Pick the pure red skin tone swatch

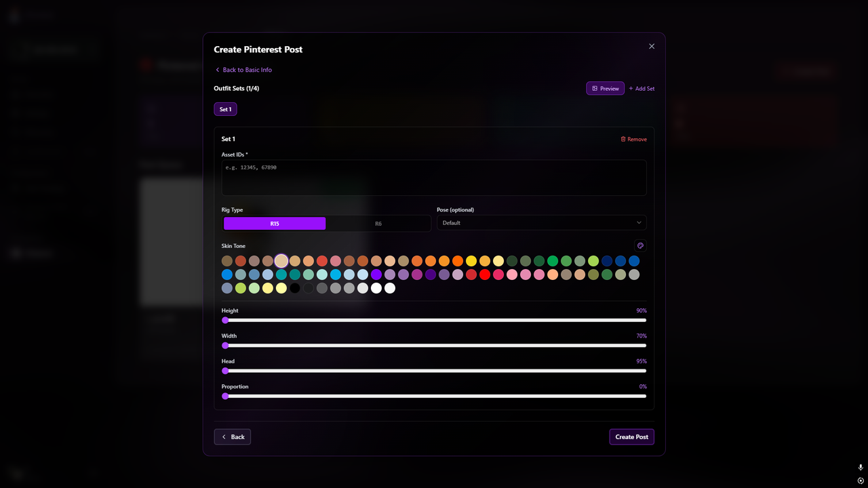(485, 274)
